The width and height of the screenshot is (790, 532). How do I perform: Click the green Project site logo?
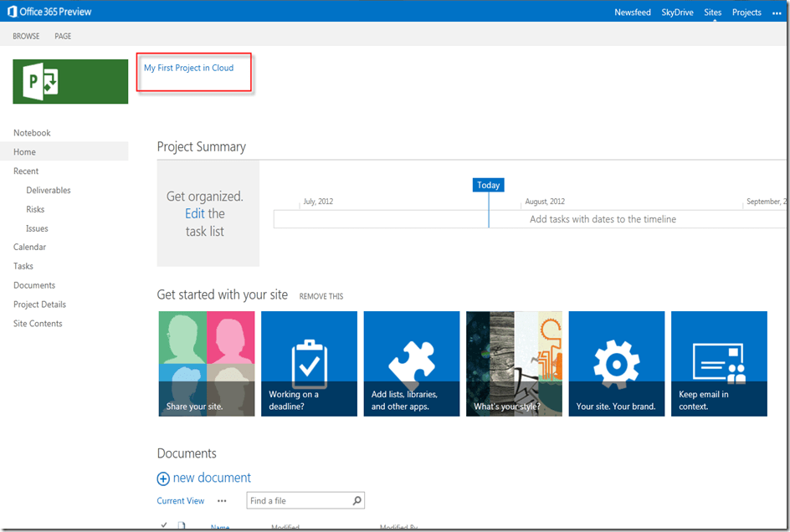(x=70, y=81)
